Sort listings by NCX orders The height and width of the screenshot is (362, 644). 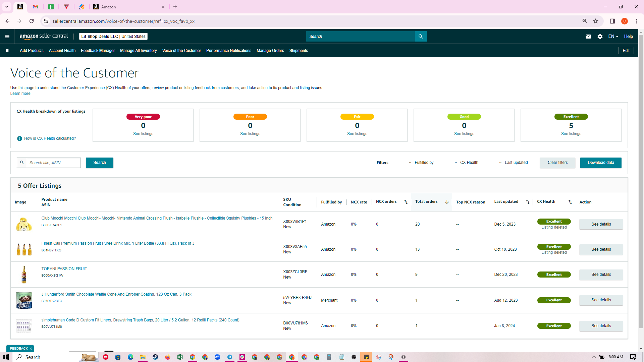(x=406, y=202)
